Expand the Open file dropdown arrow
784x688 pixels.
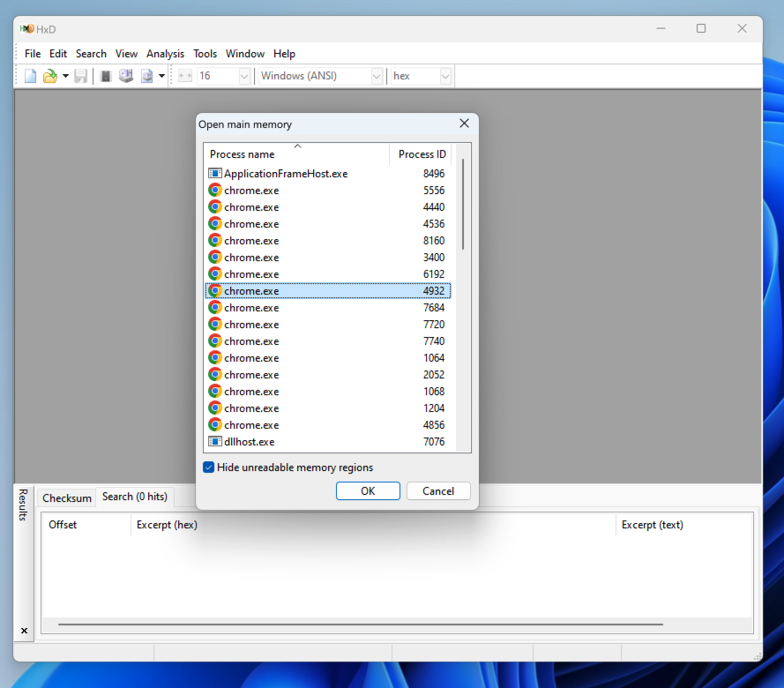click(x=65, y=76)
